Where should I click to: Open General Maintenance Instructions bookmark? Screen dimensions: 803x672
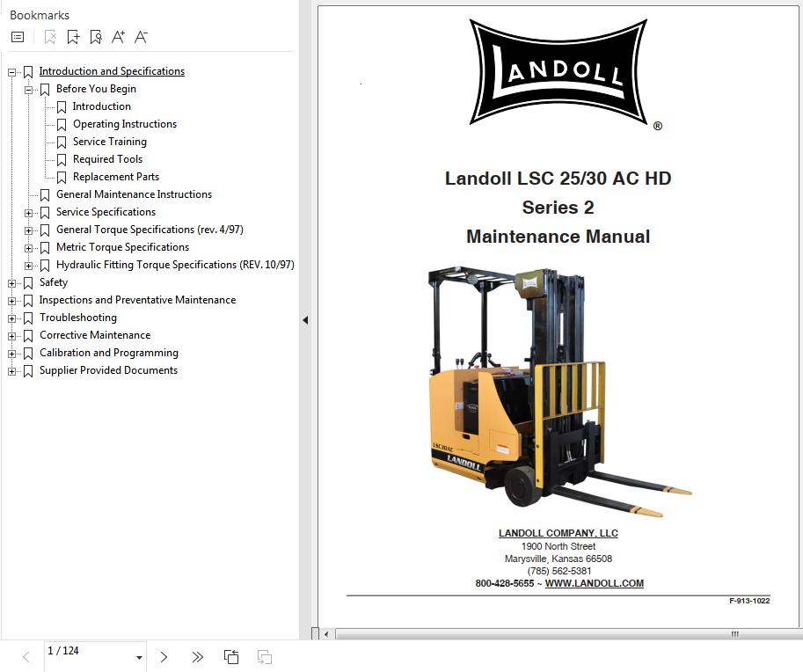click(134, 194)
